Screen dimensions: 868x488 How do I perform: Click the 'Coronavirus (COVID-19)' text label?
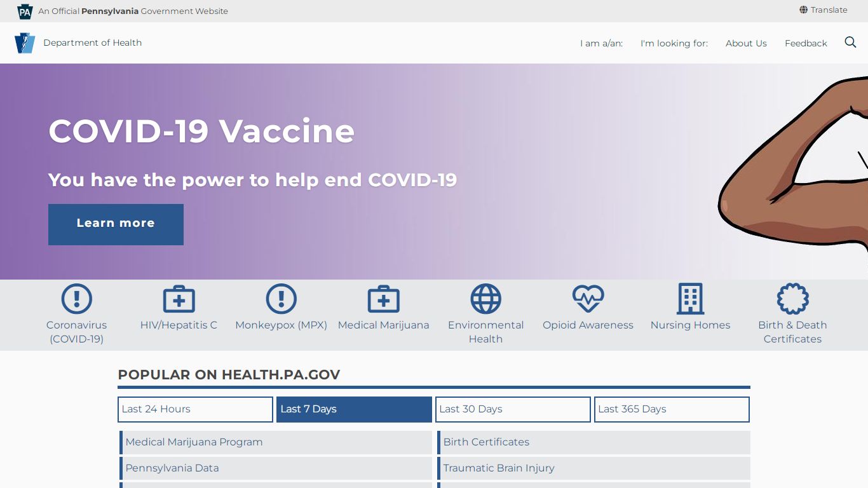pyautogui.click(x=77, y=332)
